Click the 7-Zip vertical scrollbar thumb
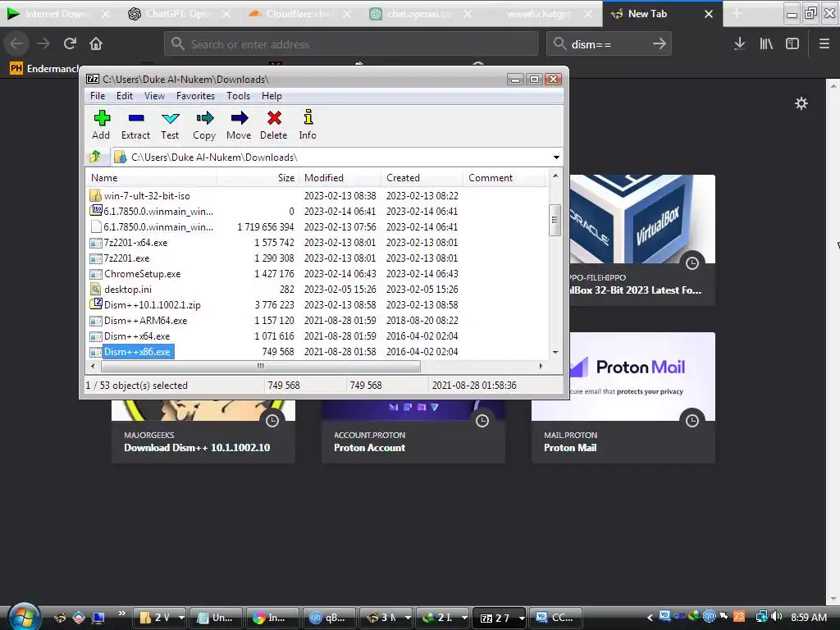The width and height of the screenshot is (840, 630). click(x=555, y=220)
